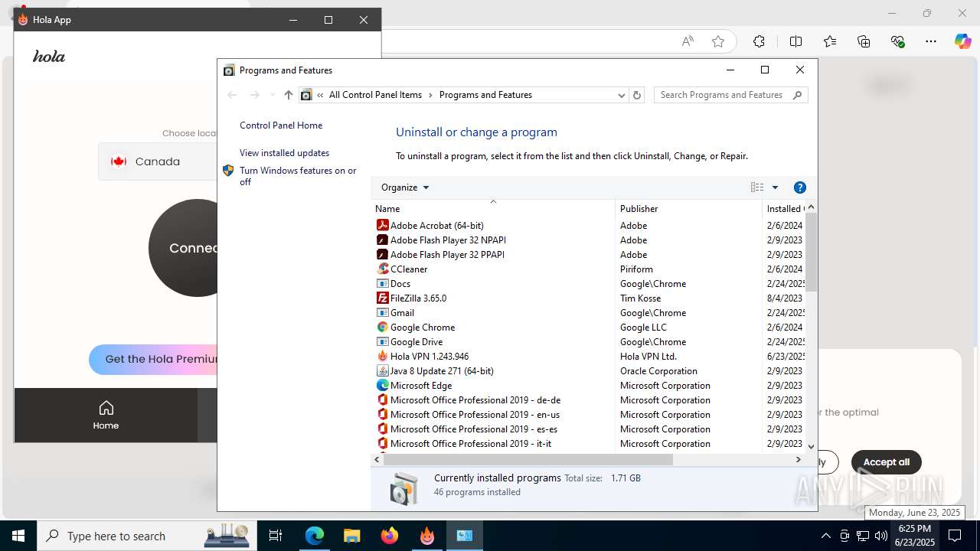The height and width of the screenshot is (551, 980).
Task: Click the taskbar clock showing 6:25 PM
Action: click(x=914, y=536)
